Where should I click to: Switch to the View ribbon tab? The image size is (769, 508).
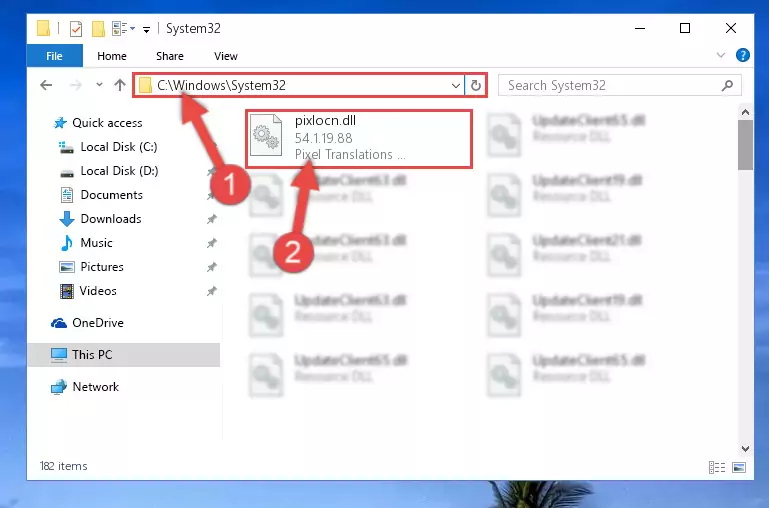click(226, 56)
